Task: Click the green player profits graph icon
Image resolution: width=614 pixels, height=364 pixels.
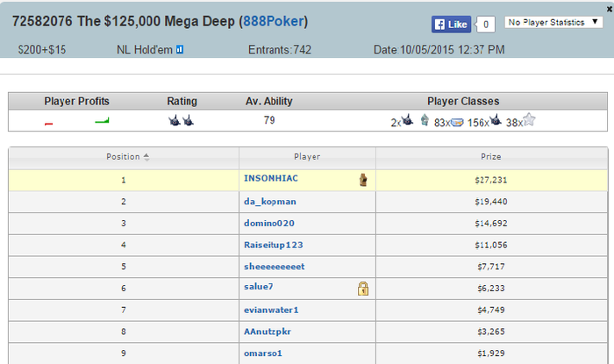Action: tap(102, 122)
